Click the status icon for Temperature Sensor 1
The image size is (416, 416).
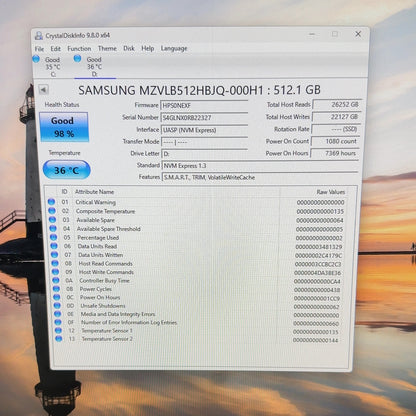point(58,331)
